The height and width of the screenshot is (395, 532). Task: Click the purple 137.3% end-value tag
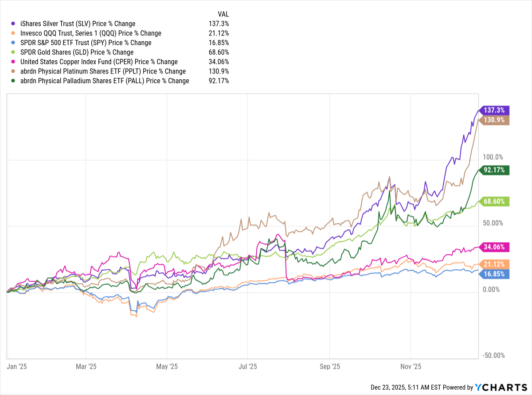[x=495, y=110]
